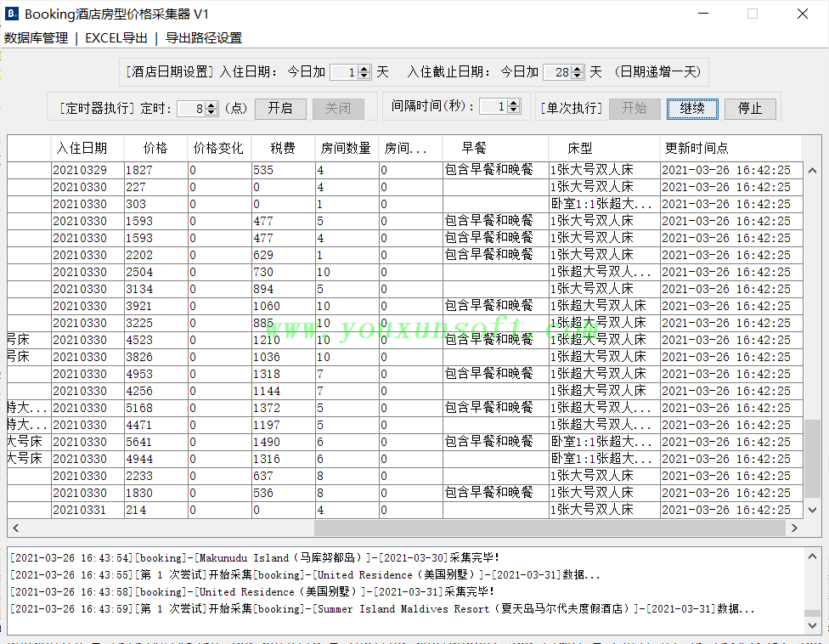
Task: Increase the 间隔时间 seconds spinner
Action: [513, 103]
